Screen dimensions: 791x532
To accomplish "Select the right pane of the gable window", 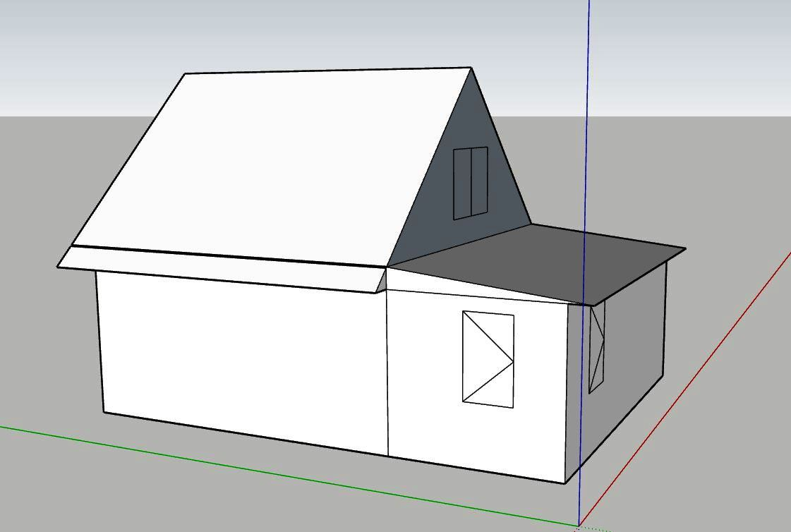I will [479, 181].
